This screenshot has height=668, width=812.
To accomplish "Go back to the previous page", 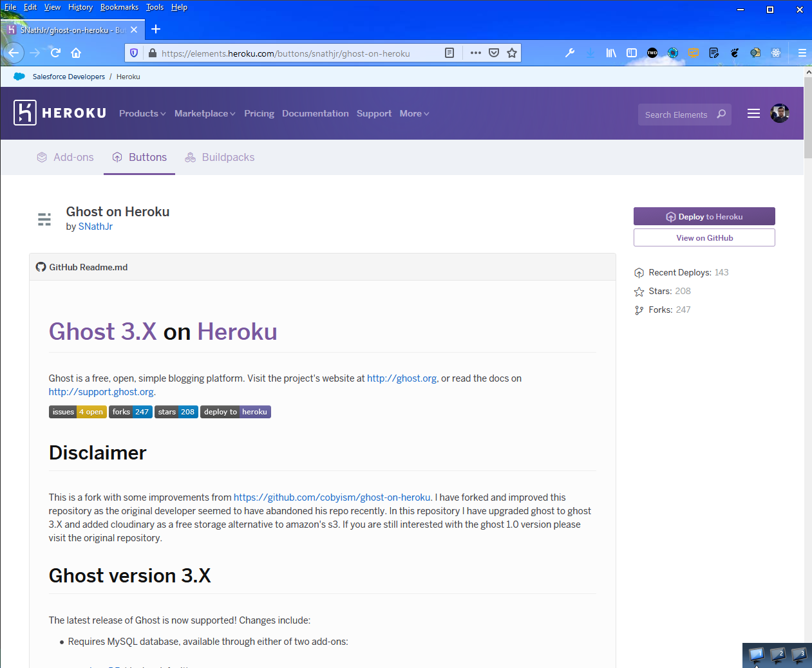I will coord(14,53).
